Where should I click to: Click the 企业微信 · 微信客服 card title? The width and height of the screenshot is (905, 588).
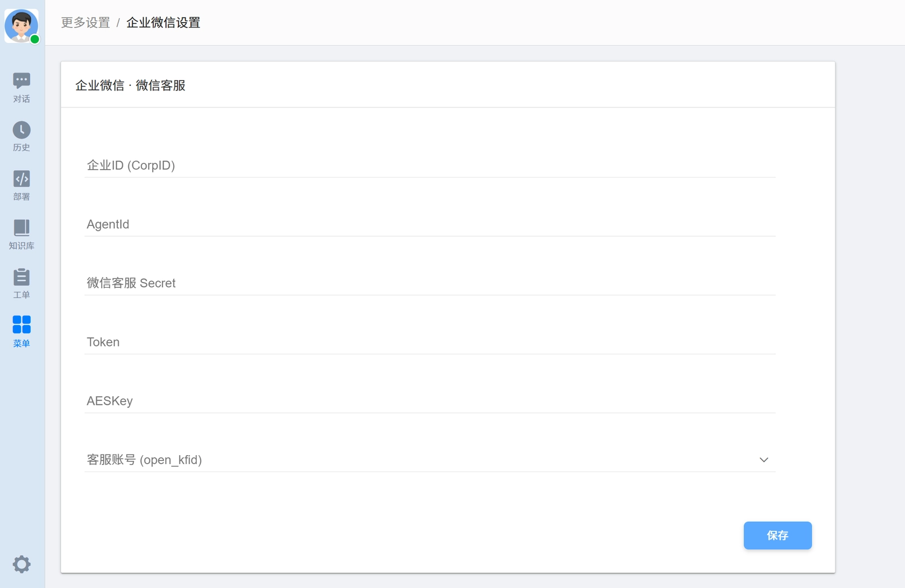click(131, 85)
